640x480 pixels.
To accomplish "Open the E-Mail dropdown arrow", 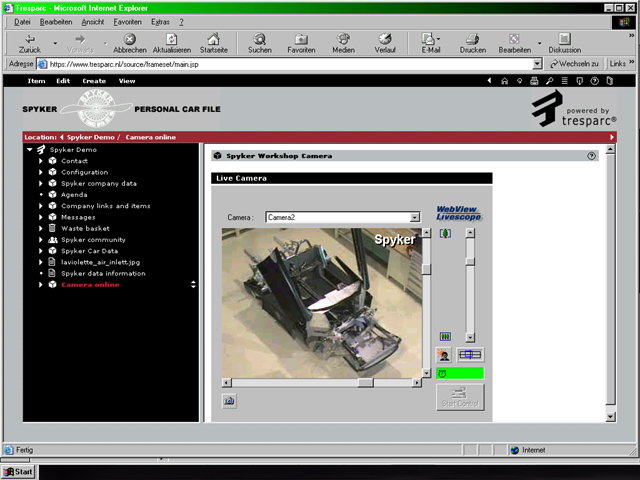I will pyautogui.click(x=439, y=39).
